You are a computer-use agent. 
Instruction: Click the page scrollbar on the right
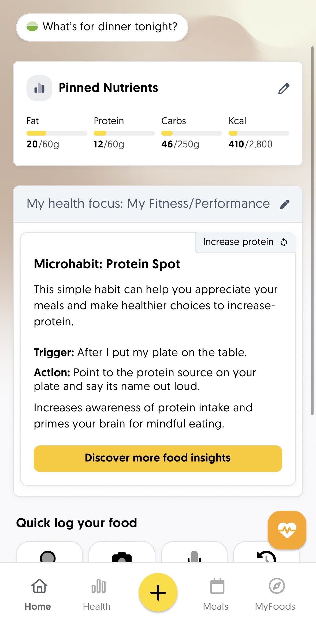click(312, 230)
